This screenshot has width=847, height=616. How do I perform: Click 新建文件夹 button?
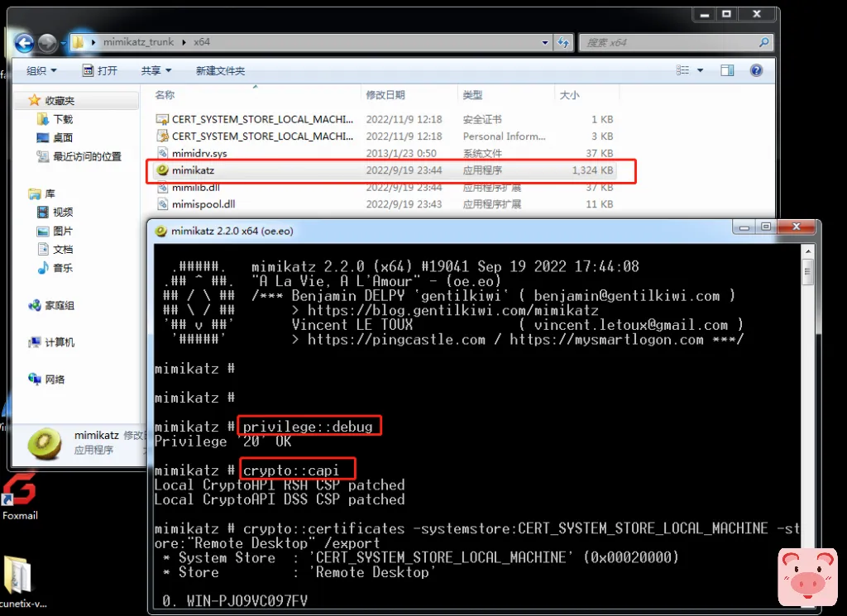220,71
